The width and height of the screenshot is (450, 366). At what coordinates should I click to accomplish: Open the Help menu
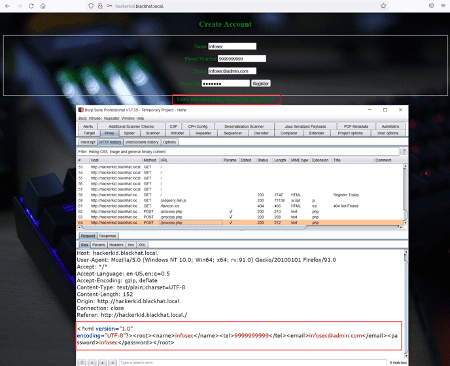coord(141,118)
